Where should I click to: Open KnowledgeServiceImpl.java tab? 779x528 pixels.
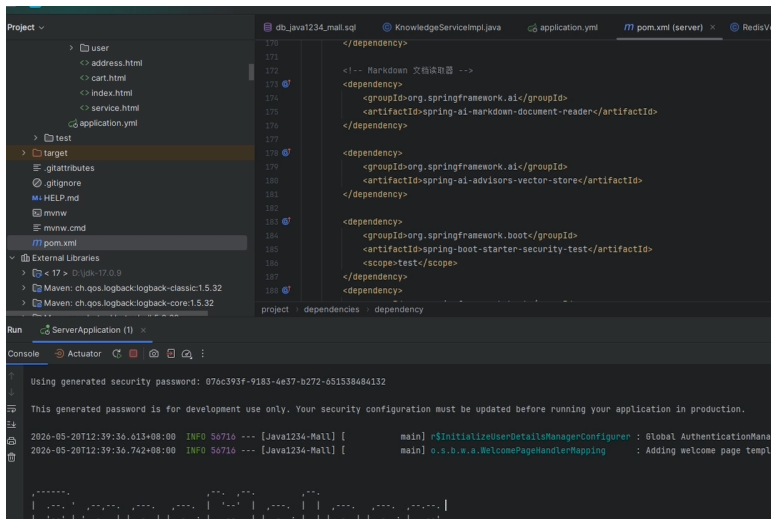pos(442,27)
